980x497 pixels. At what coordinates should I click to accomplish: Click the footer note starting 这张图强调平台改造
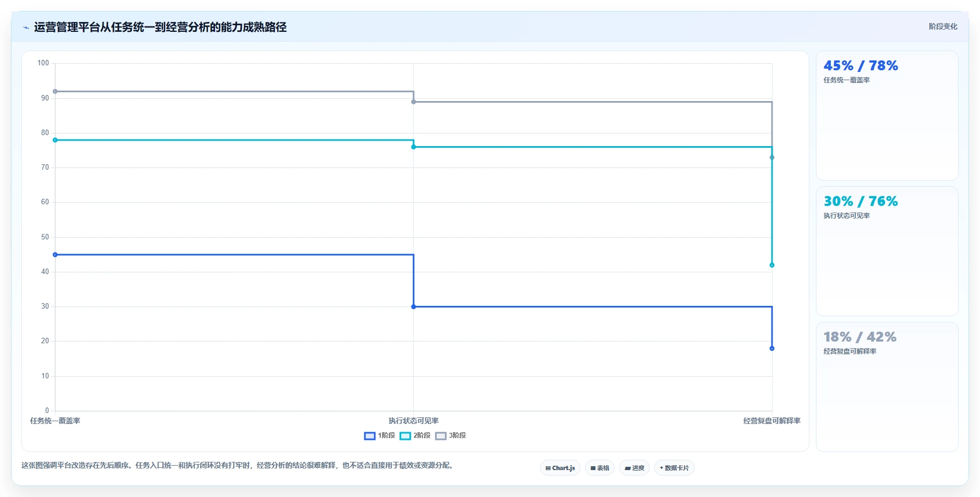click(239, 466)
